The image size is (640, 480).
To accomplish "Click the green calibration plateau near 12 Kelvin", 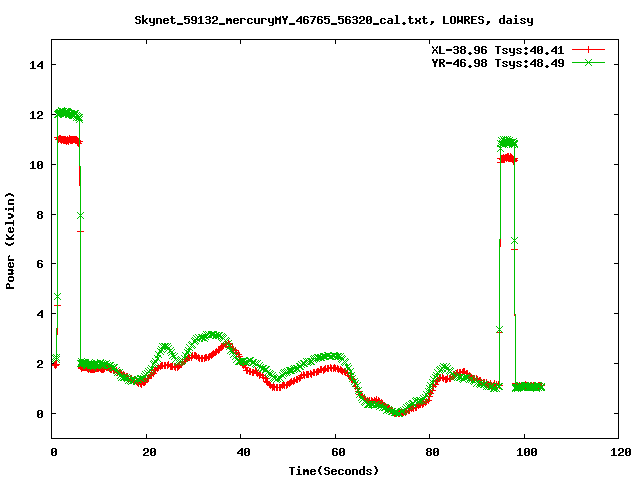I will coord(68,114).
